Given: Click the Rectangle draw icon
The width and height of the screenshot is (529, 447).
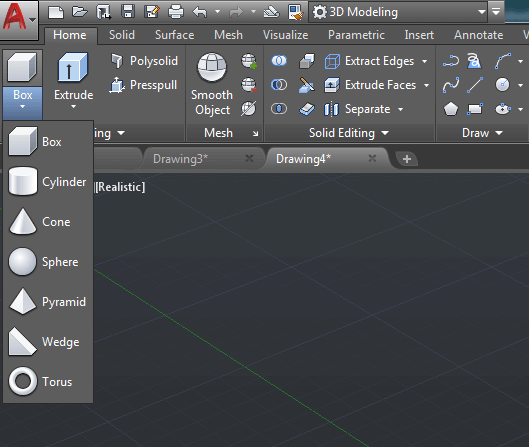Looking at the screenshot, I should (475, 109).
